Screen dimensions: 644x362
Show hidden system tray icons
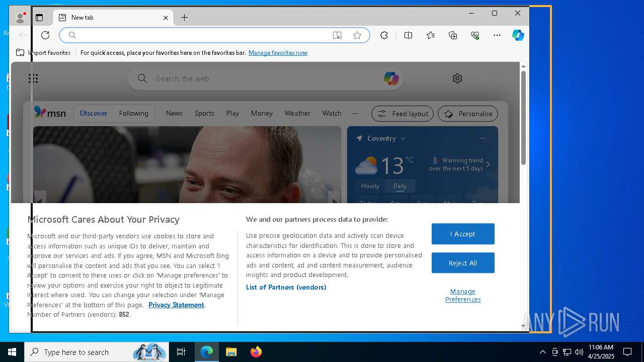click(x=542, y=352)
